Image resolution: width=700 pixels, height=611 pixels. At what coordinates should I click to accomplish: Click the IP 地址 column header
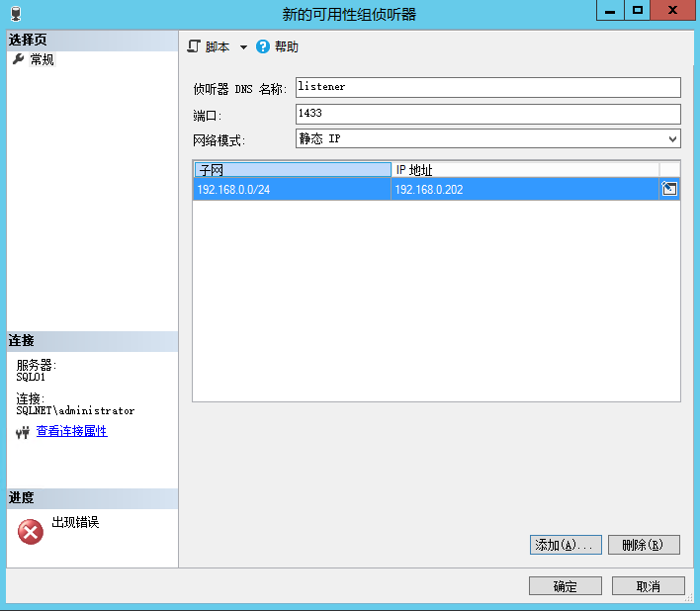[x=525, y=170]
